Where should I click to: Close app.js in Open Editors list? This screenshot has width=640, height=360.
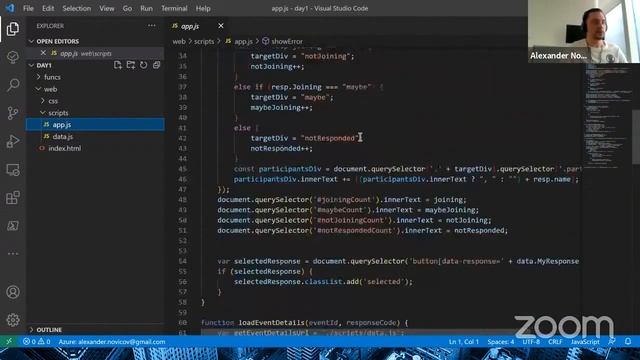point(43,53)
